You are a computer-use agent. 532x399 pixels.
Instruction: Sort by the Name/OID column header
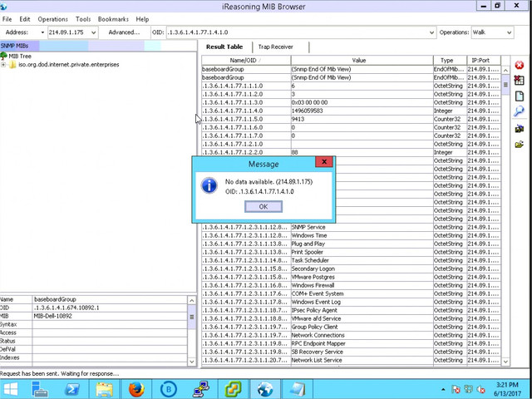(246, 61)
